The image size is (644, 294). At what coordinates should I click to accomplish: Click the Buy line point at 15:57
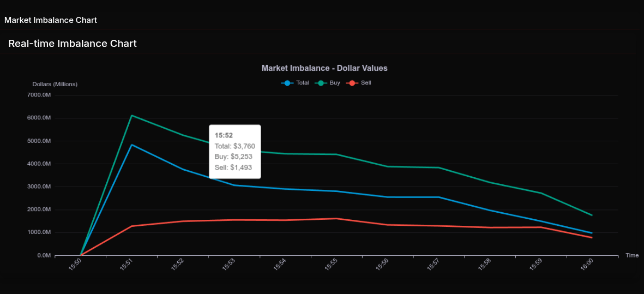[438, 167]
